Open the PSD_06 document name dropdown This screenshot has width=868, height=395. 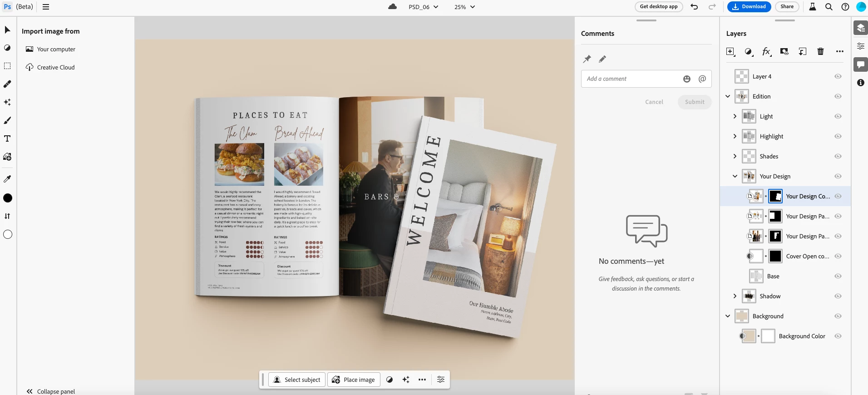(423, 7)
